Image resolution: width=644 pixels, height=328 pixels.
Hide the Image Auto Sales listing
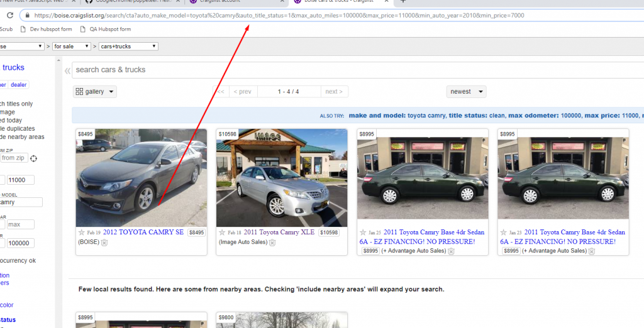pyautogui.click(x=272, y=242)
